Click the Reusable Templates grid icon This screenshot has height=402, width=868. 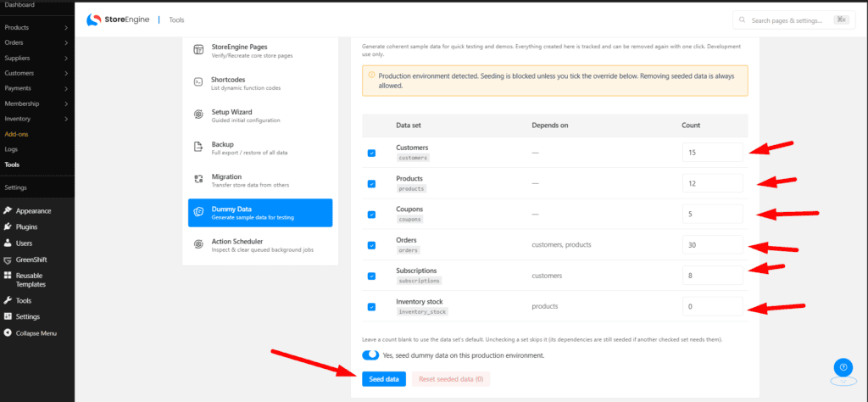(7, 275)
